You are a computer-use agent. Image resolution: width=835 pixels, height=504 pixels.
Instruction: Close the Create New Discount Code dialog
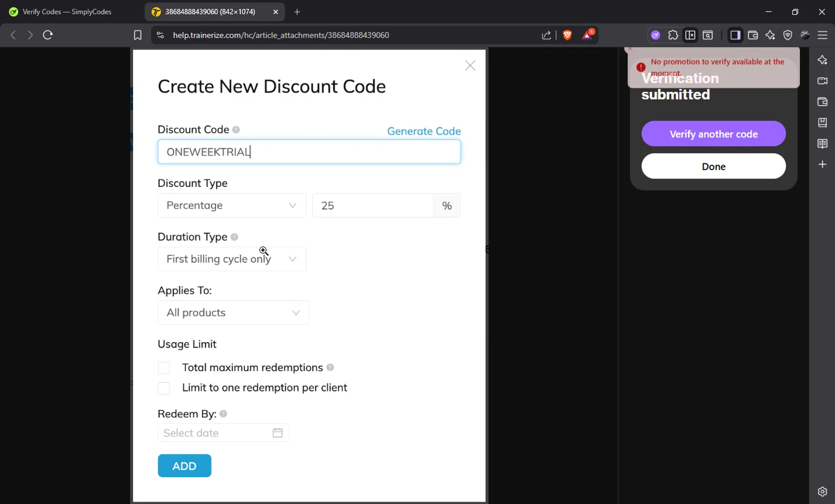click(x=470, y=66)
